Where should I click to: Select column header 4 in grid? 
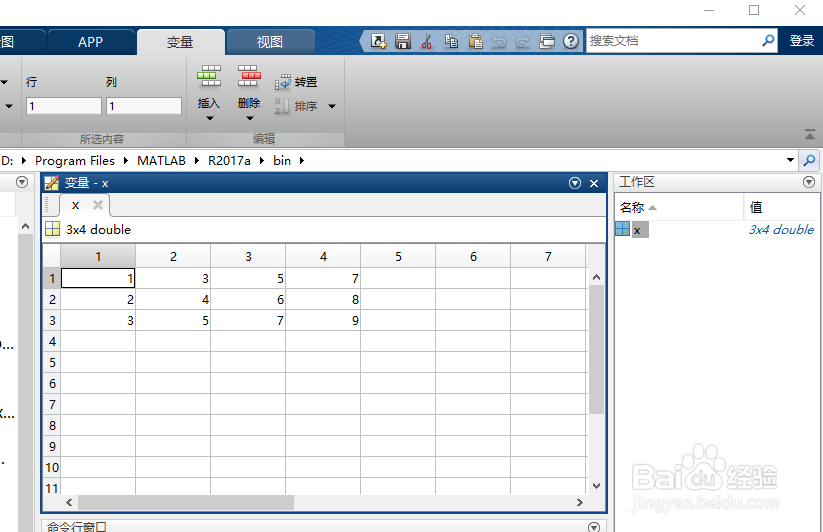coord(323,256)
